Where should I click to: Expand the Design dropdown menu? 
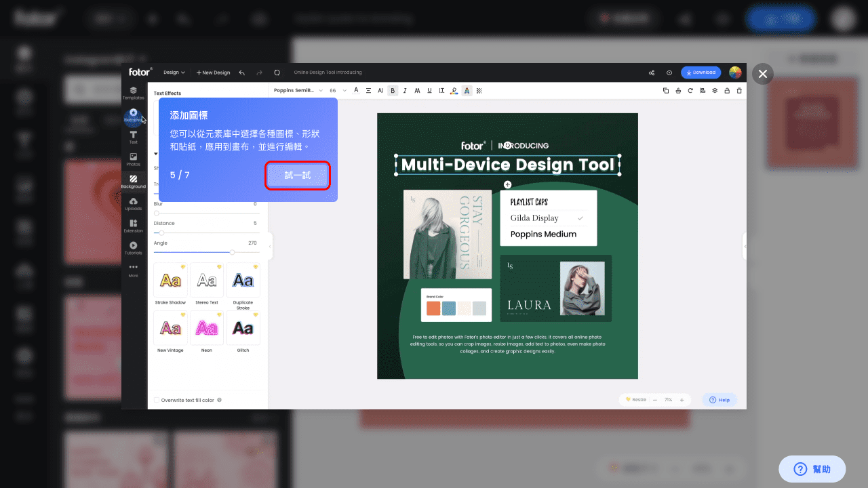point(174,73)
